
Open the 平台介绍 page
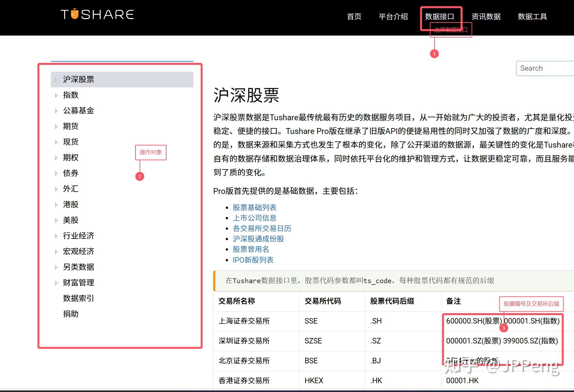394,17
